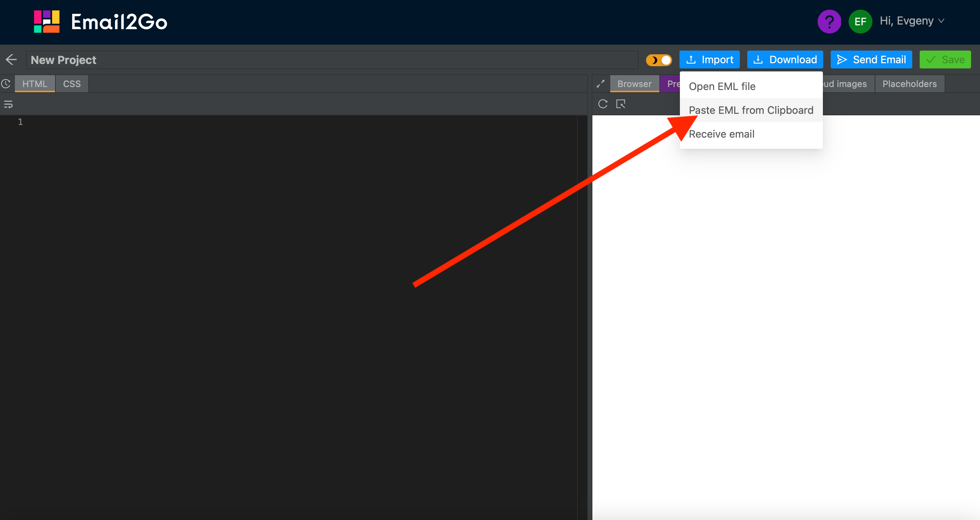Switch to the HTML tab
980x520 pixels.
tap(35, 84)
